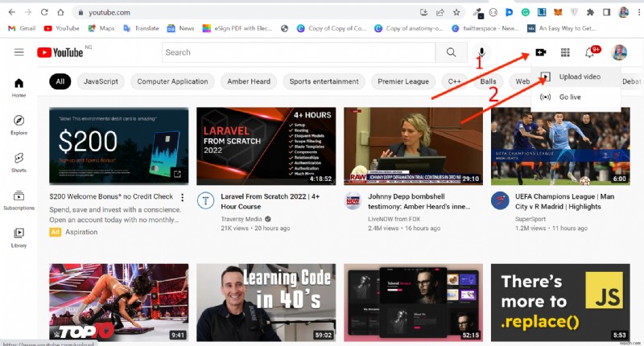Open the Johnny Depp testimony thumbnail
This screenshot has width=644, height=346.
[413, 146]
